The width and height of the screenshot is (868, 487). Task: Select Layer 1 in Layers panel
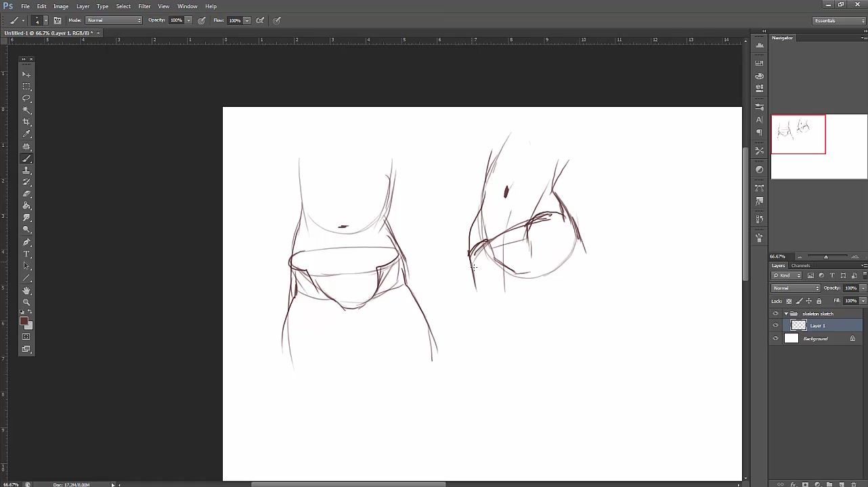[817, 326]
